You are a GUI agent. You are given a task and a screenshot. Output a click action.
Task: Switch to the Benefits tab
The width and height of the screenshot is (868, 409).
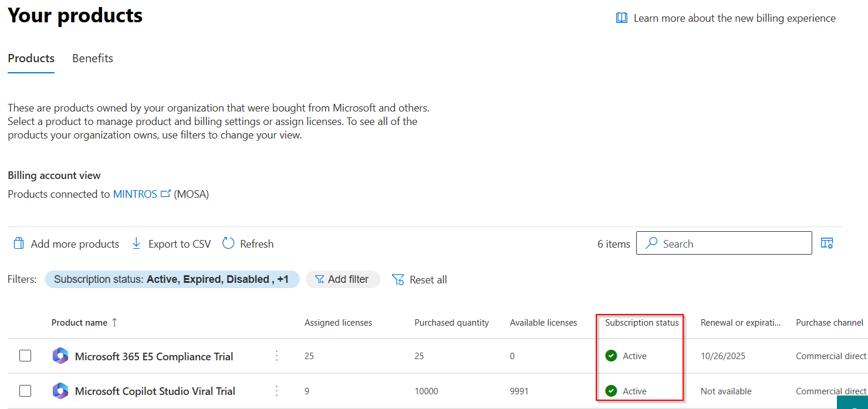tap(92, 58)
